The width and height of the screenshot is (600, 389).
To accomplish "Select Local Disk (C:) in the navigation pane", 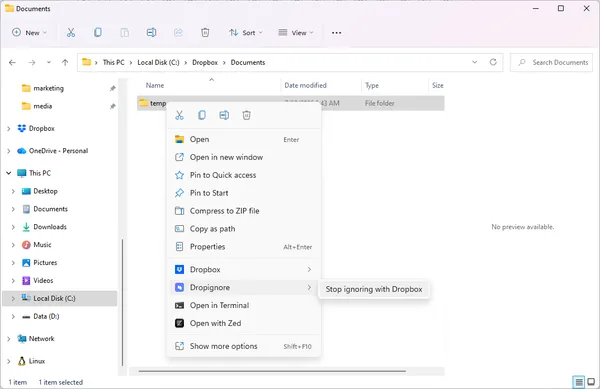I will point(60,298).
